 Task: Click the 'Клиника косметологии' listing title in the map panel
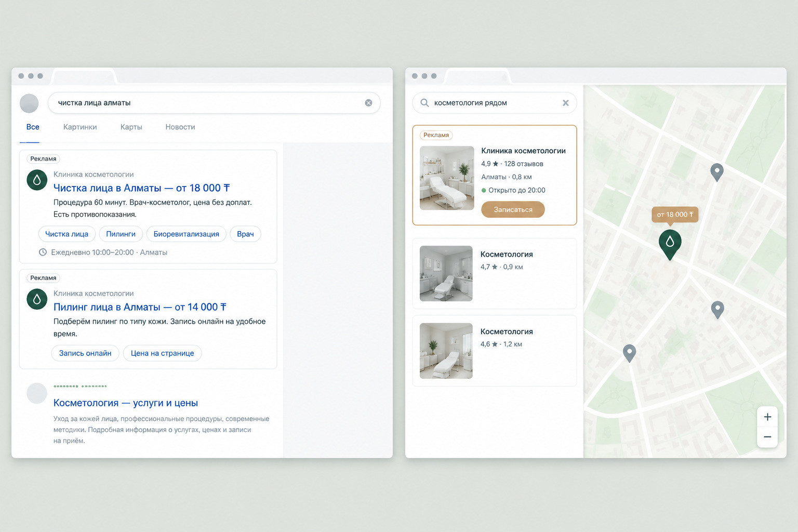pyautogui.click(x=523, y=151)
